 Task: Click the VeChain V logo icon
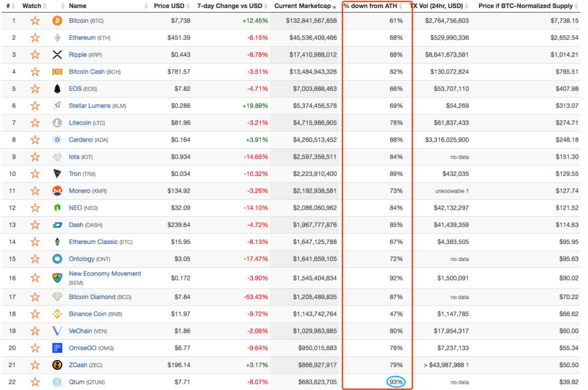coord(57,331)
